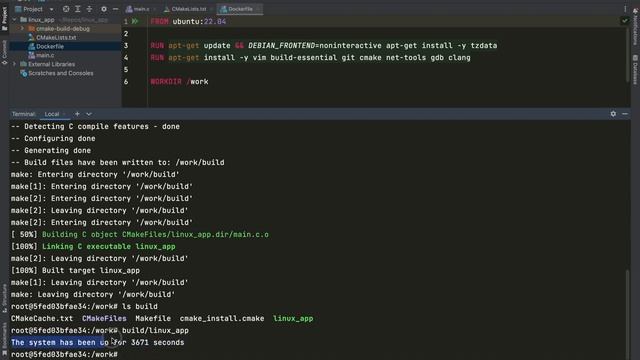The image size is (640, 360).
Task: Click the expand all icon in Project panel
Action: point(78,9)
